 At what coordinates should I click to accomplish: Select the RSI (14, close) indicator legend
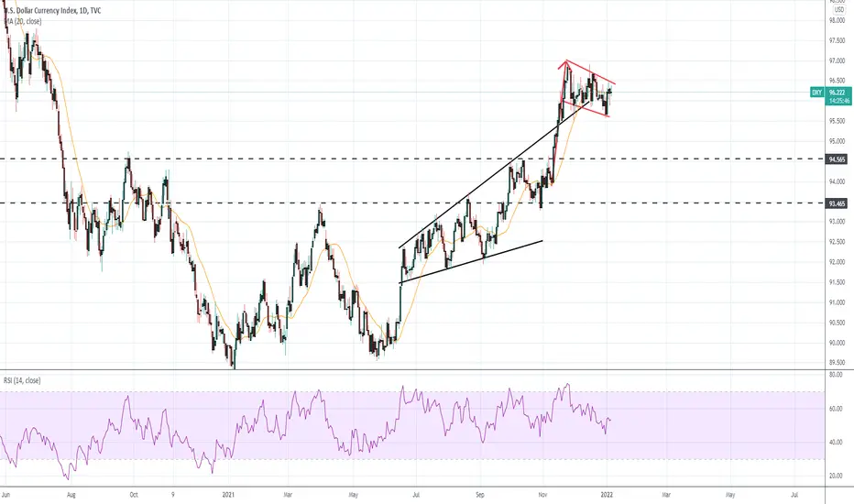[22, 380]
